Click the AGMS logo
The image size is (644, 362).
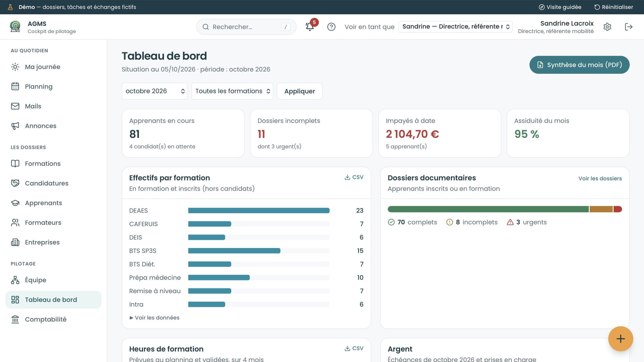pos(15,27)
